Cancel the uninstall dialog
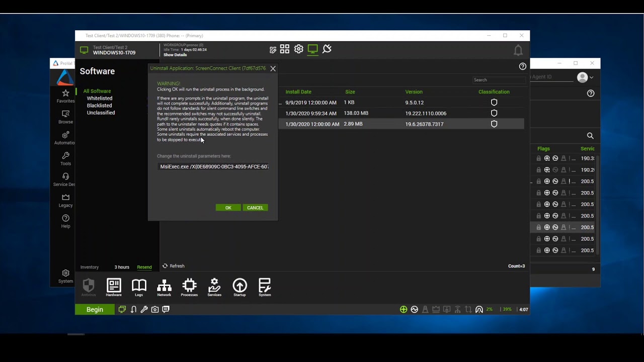 (255, 208)
